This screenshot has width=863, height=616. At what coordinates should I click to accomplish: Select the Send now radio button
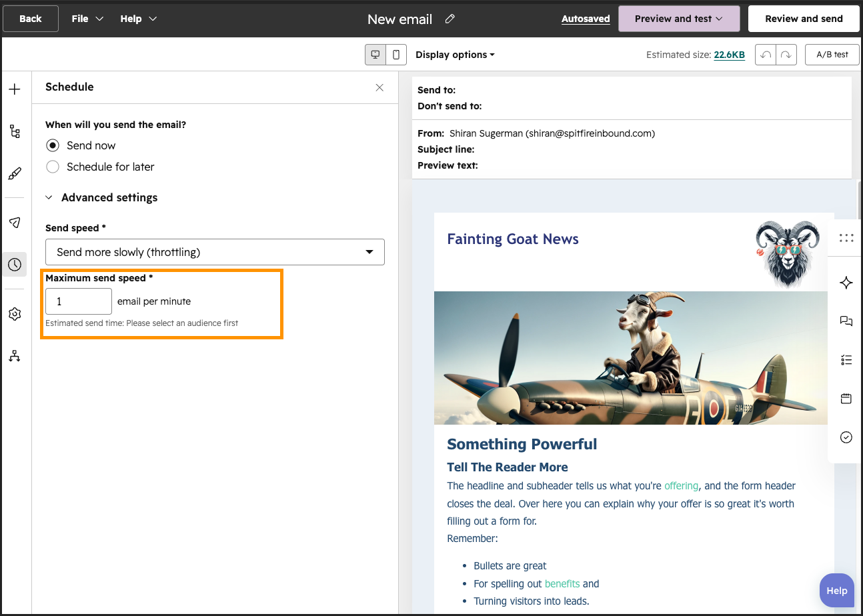pos(53,145)
